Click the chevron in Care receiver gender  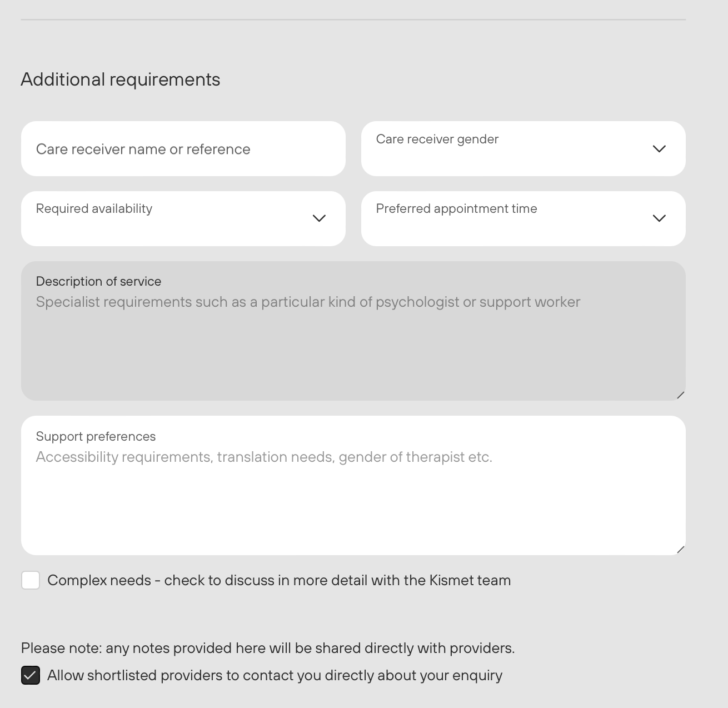659,149
